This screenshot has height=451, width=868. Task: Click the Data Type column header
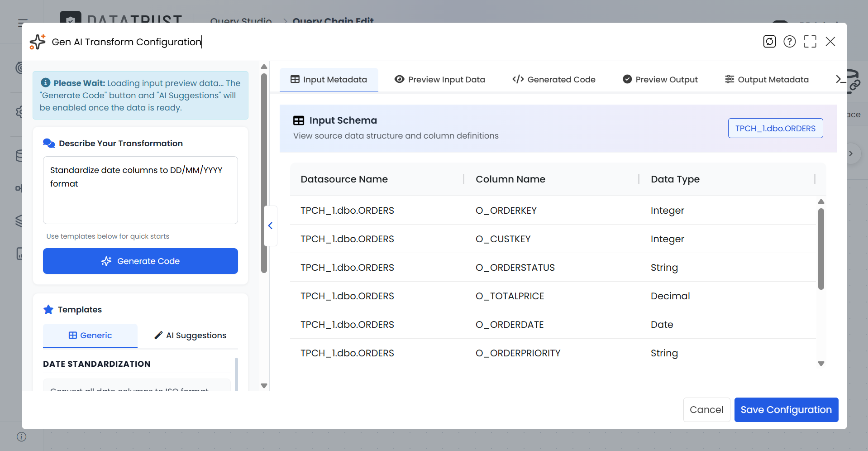[x=675, y=179]
